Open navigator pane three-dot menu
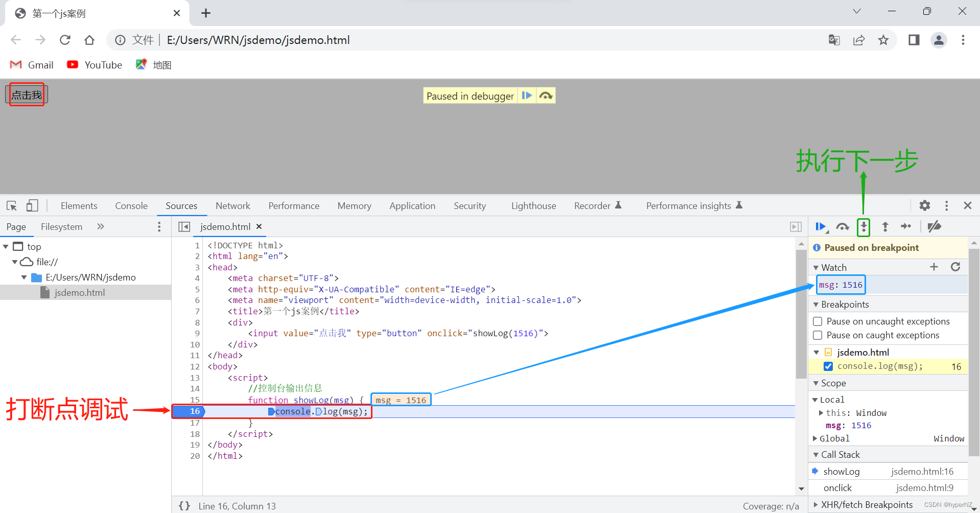 pos(159,226)
